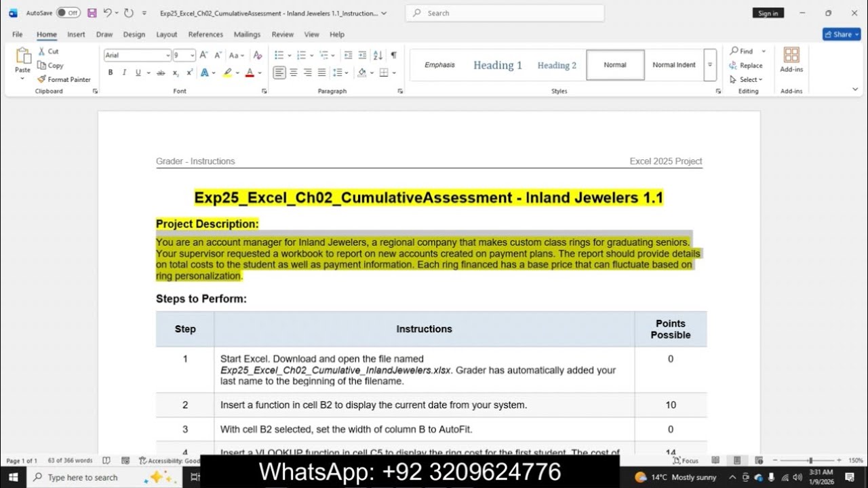Sort the selected paragraphs
The width and height of the screenshot is (868, 488).
[378, 56]
